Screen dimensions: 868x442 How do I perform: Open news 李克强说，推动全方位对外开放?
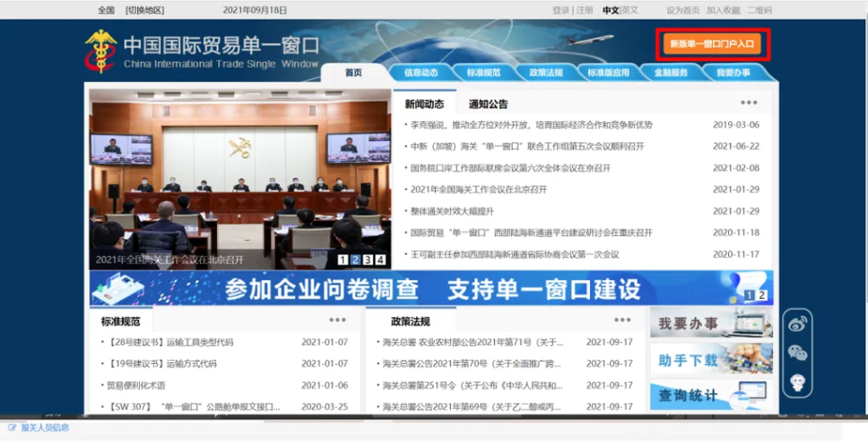531,126
